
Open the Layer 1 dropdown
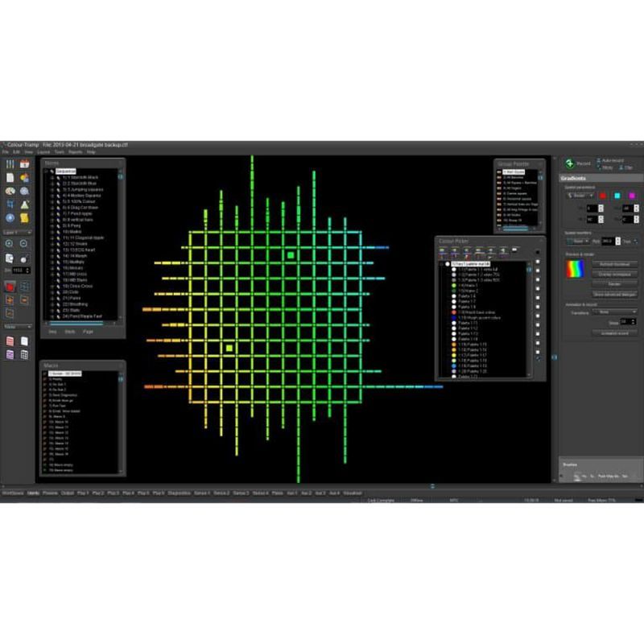click(x=17, y=232)
